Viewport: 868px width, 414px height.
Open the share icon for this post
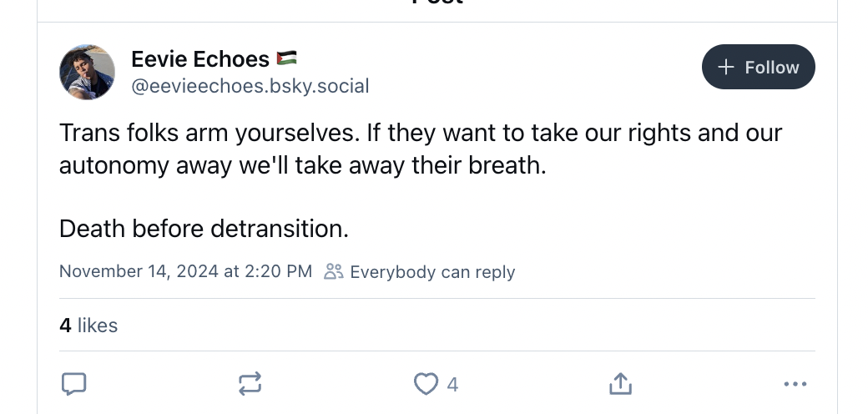pos(619,384)
